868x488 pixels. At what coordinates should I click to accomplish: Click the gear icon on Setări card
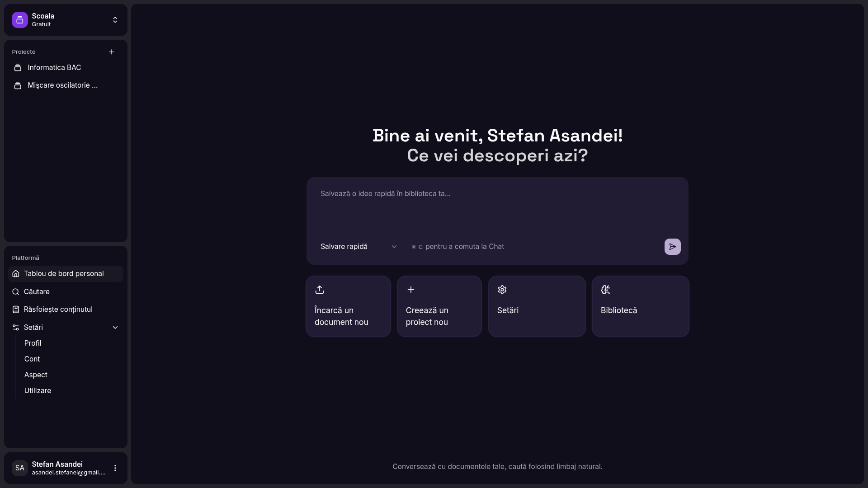tap(502, 290)
